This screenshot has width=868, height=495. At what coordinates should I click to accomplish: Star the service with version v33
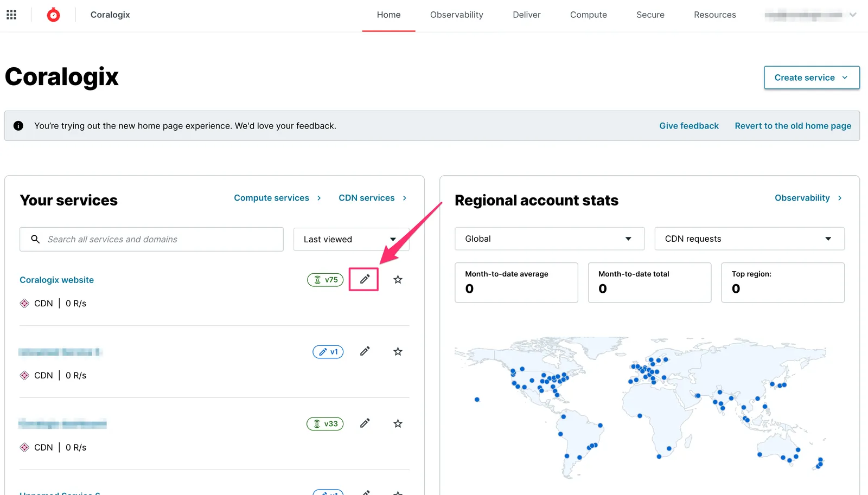(x=398, y=423)
